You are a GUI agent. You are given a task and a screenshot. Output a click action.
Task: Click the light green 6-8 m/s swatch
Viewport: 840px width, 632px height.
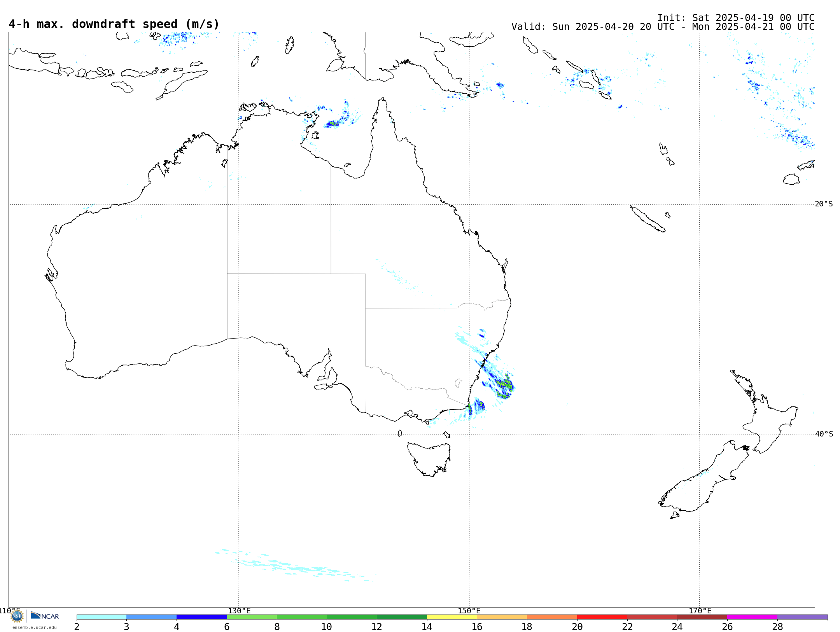click(x=252, y=617)
